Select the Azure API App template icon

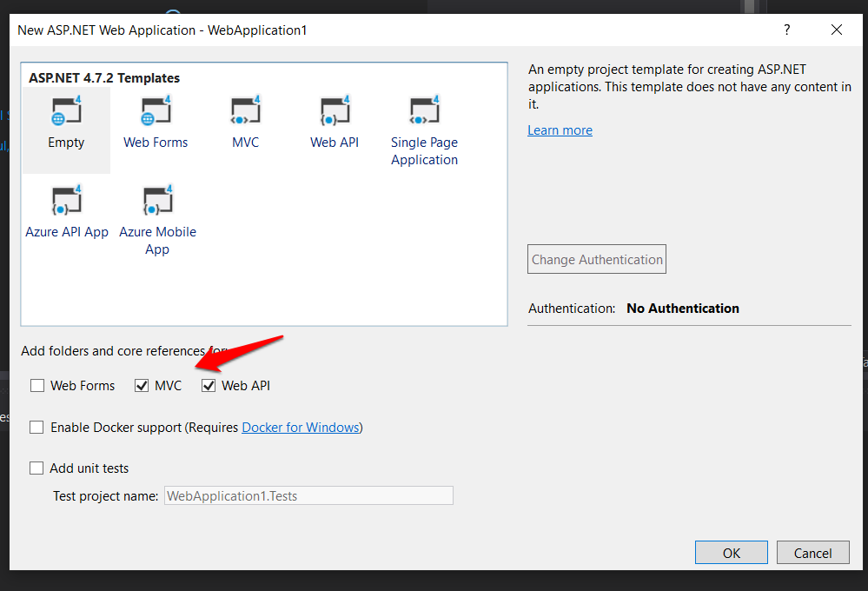(x=67, y=202)
